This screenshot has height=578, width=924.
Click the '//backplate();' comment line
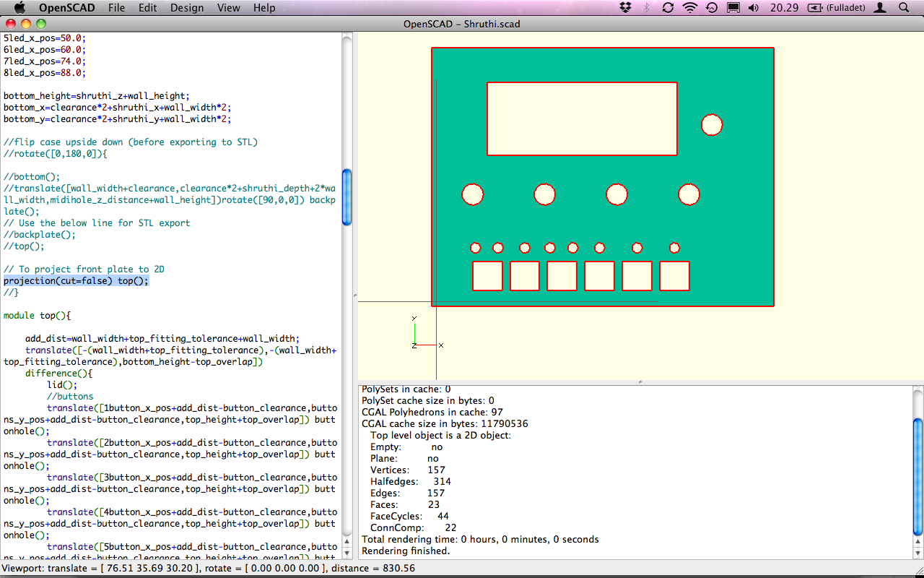click(40, 235)
